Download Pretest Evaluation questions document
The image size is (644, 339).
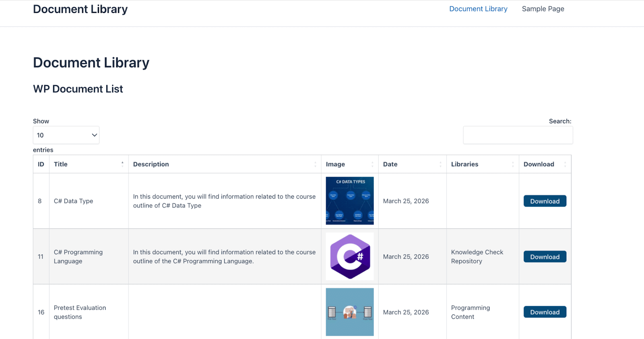pyautogui.click(x=545, y=312)
